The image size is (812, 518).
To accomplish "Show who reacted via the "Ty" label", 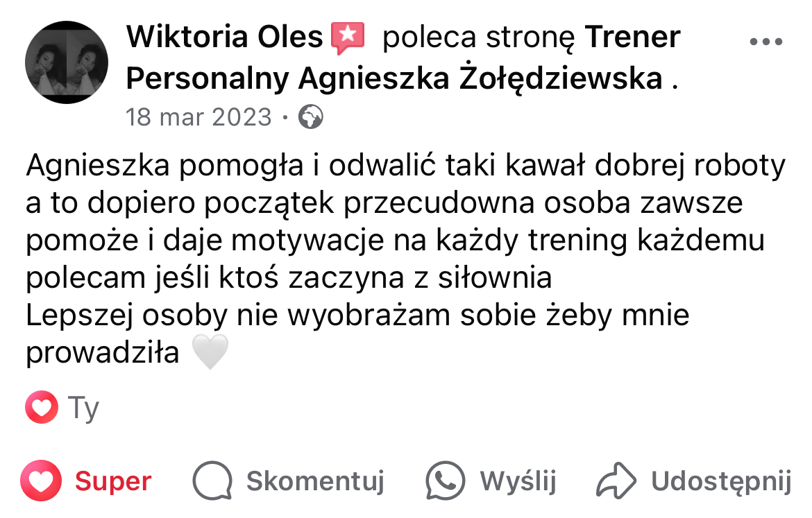I will (x=84, y=408).
